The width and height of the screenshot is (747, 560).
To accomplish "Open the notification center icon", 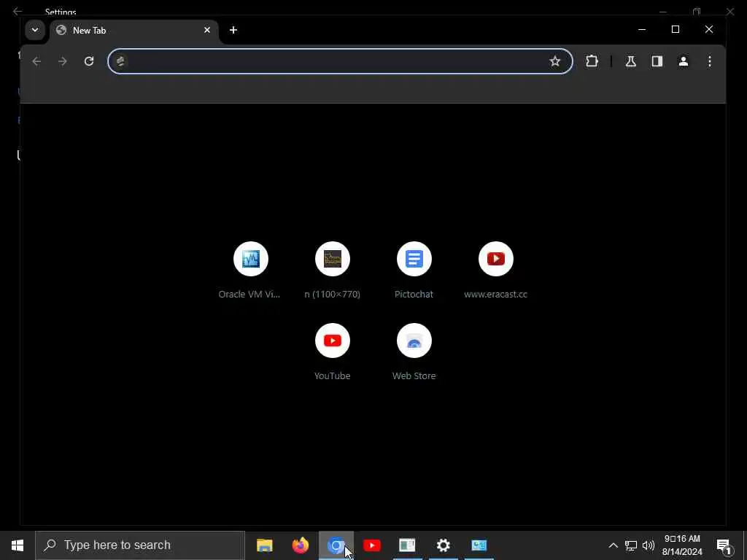I will 724,545.
